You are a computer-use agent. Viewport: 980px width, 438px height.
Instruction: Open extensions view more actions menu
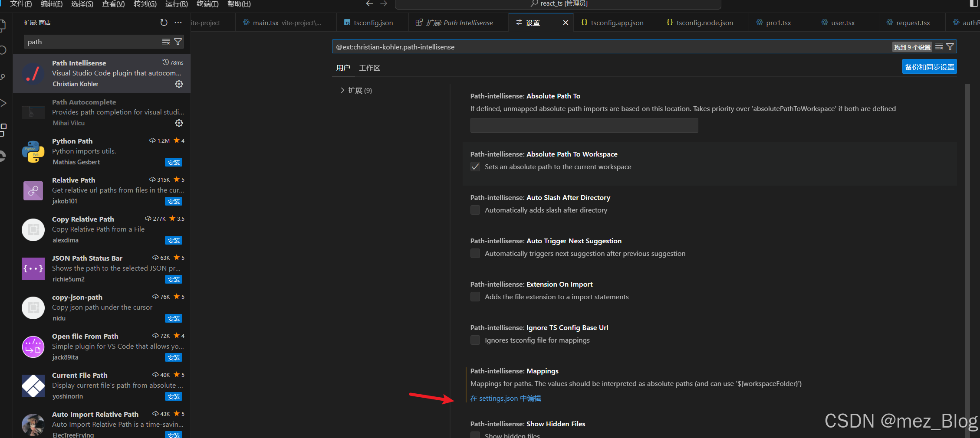tap(178, 23)
